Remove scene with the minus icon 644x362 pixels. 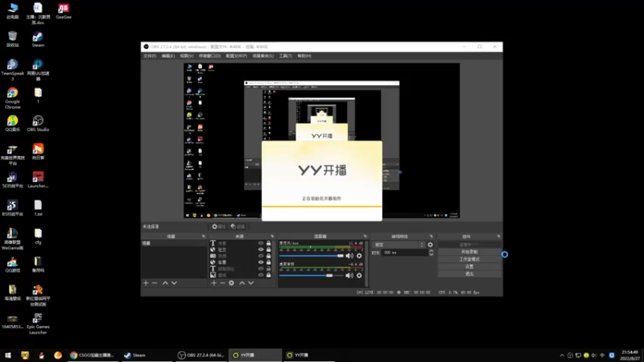155,283
